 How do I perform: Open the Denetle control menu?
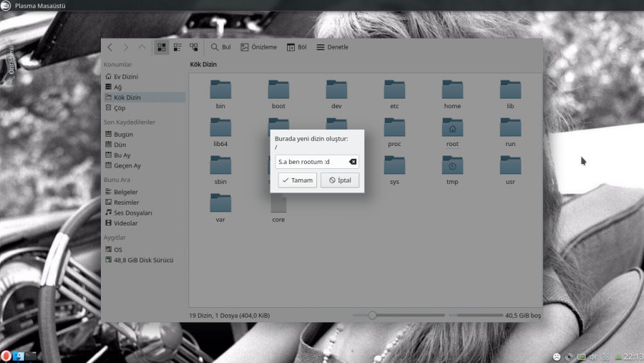pyautogui.click(x=332, y=47)
